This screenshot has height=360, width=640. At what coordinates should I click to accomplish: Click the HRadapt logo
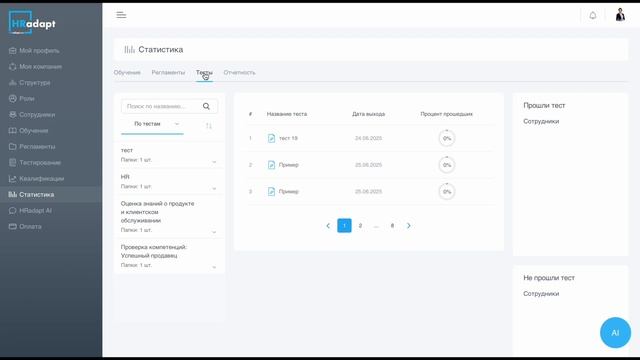point(32,23)
